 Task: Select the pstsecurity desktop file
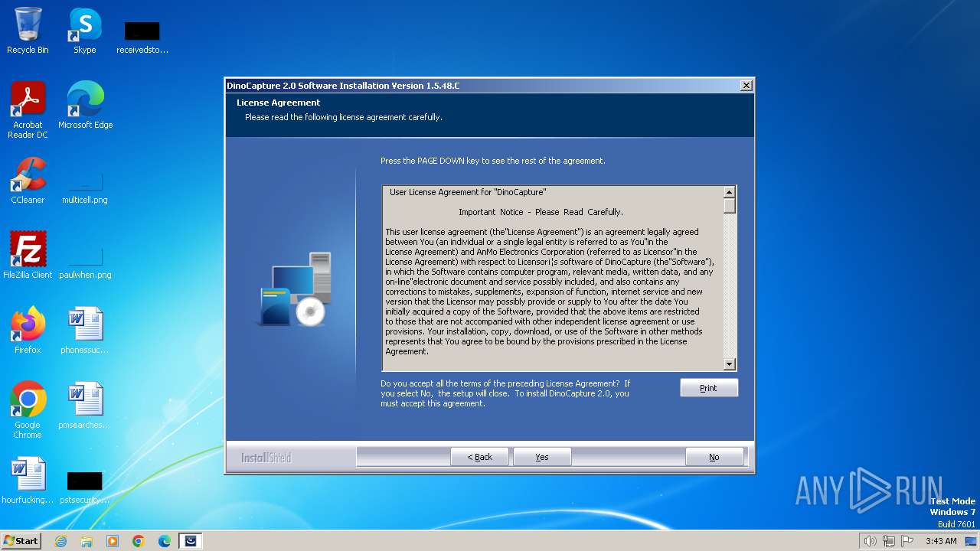pos(85,486)
